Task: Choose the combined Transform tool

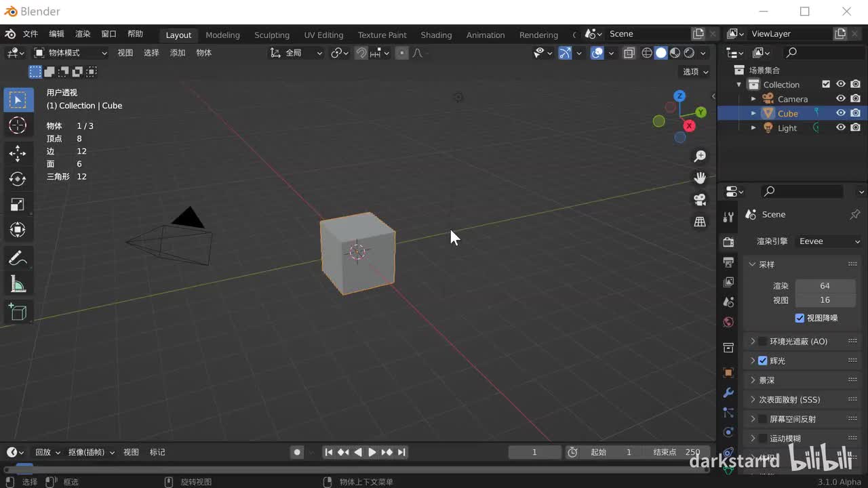Action: point(18,230)
